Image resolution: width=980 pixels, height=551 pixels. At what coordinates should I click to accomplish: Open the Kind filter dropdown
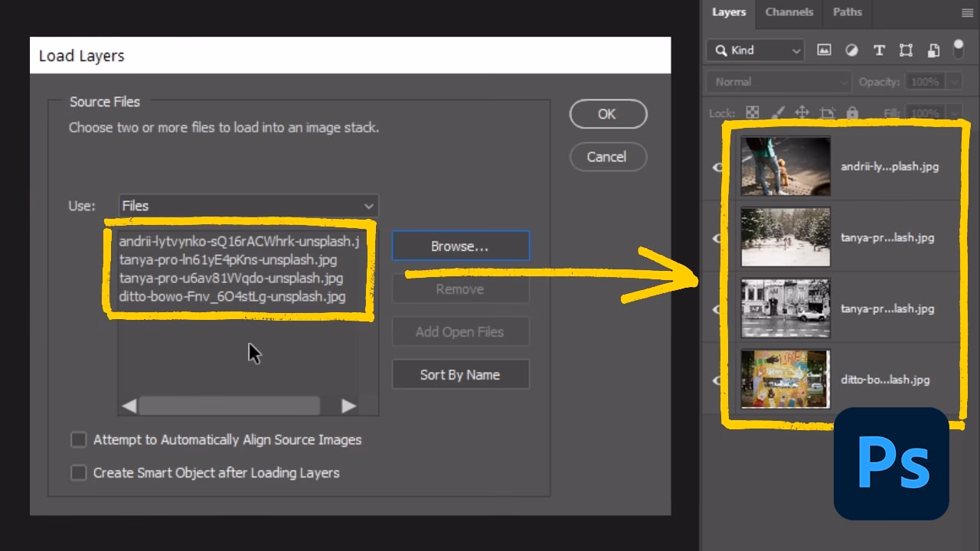point(754,50)
